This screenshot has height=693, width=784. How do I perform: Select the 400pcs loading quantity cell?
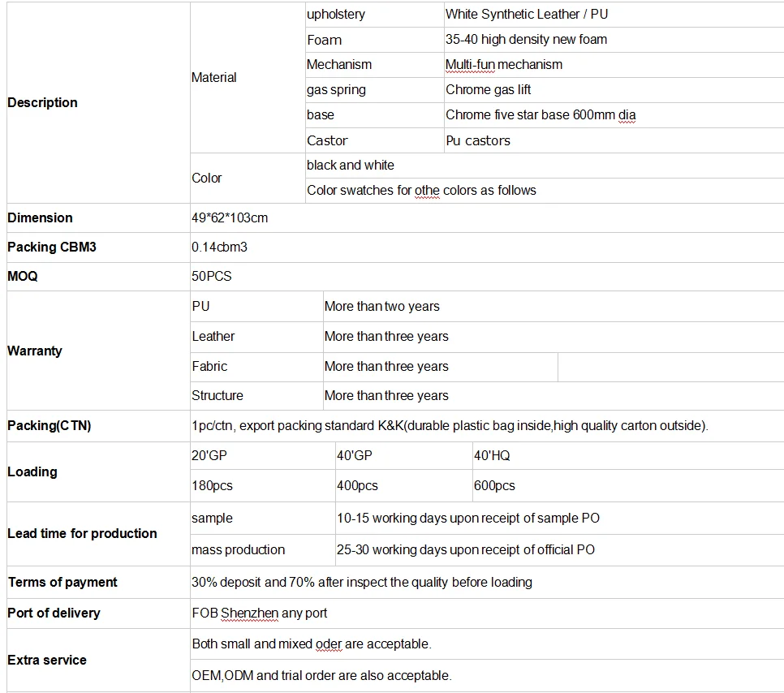point(404,485)
